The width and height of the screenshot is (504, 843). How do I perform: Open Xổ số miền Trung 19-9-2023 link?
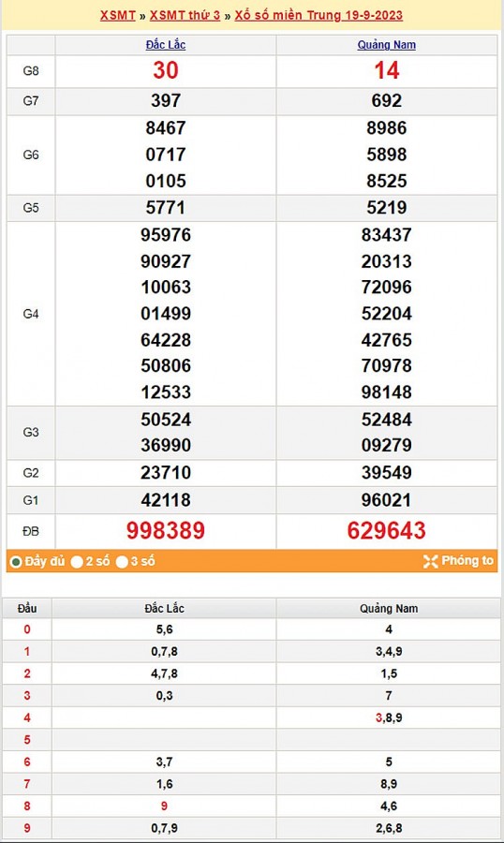319,15
